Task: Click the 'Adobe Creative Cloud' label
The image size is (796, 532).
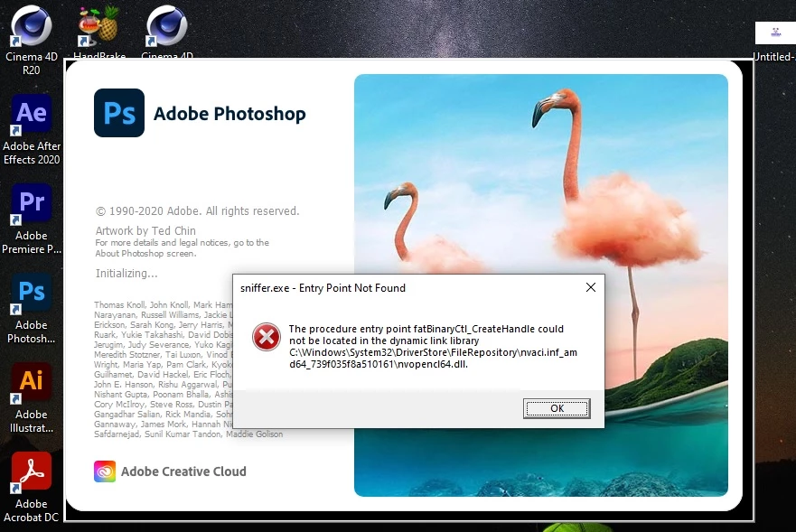Action: click(183, 471)
